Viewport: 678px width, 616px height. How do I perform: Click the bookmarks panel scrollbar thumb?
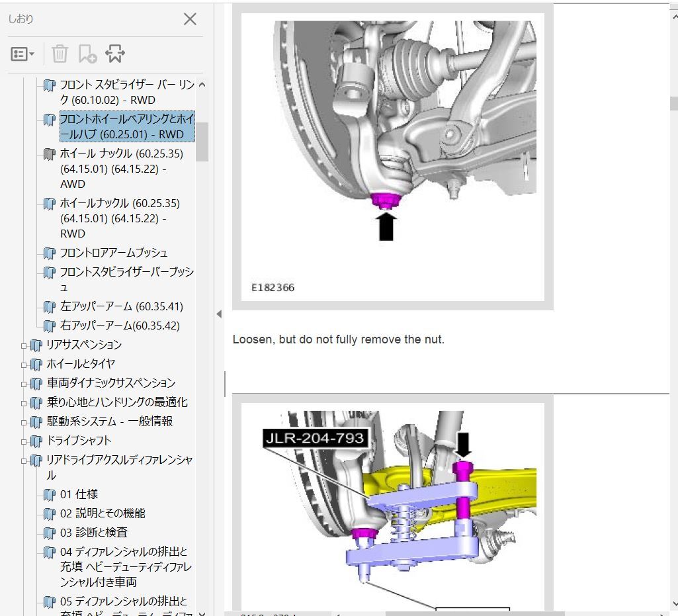pos(202,142)
